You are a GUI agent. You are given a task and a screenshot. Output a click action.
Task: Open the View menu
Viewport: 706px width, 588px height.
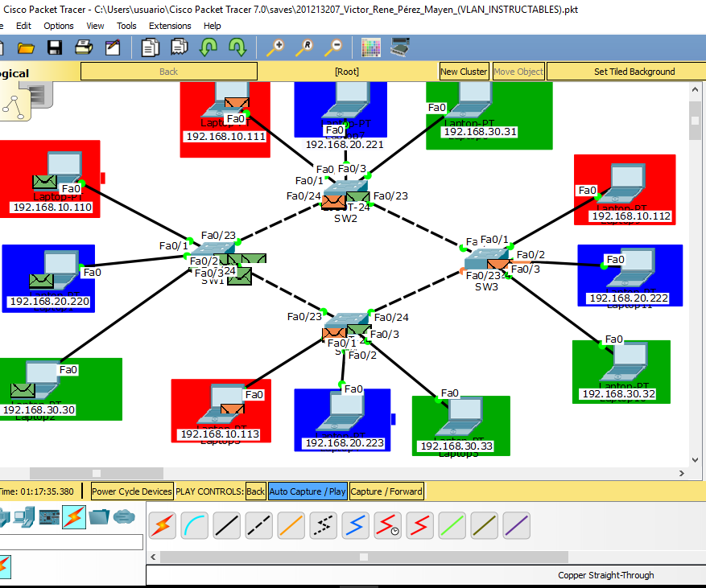coord(95,26)
